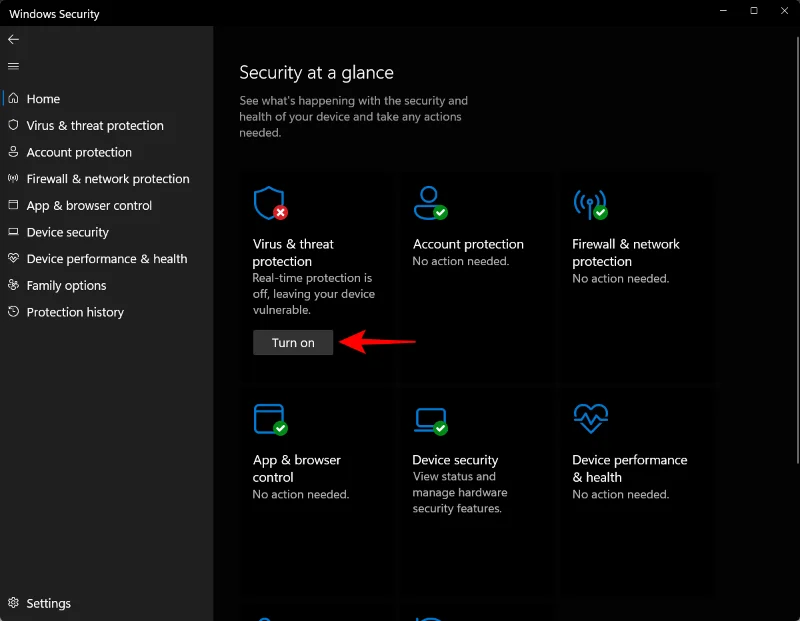800x621 pixels.
Task: Select the Family options icon in sidebar
Action: tap(11, 285)
